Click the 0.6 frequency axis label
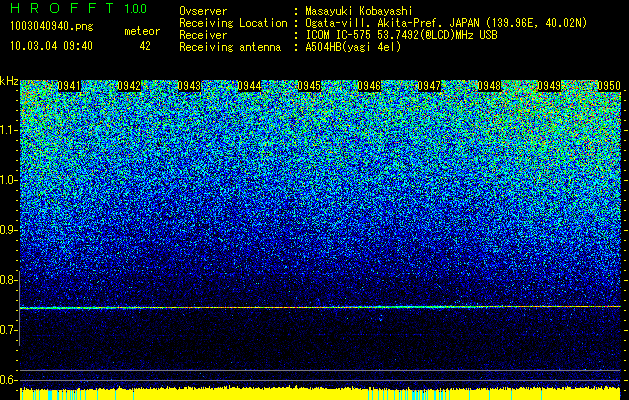The width and height of the screenshot is (629, 400). [8, 380]
